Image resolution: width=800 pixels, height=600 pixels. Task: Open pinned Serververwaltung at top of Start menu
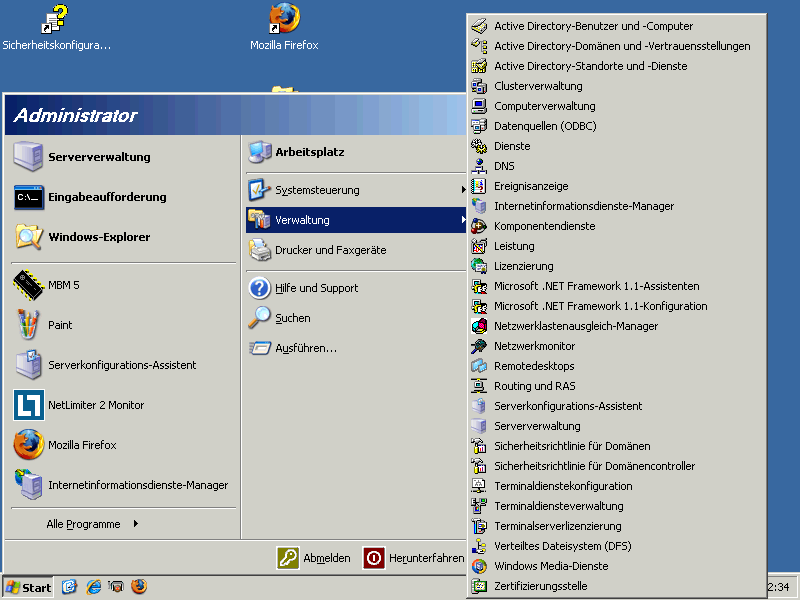click(x=123, y=157)
